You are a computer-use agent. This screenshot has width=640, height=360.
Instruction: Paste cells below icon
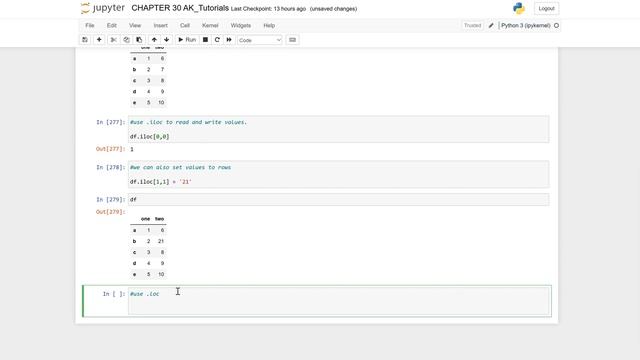pyautogui.click(x=139, y=40)
